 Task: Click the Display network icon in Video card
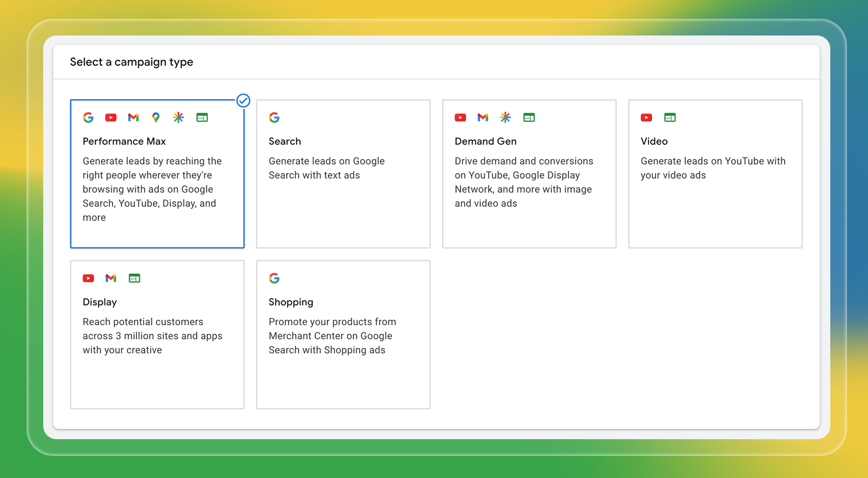coord(670,118)
